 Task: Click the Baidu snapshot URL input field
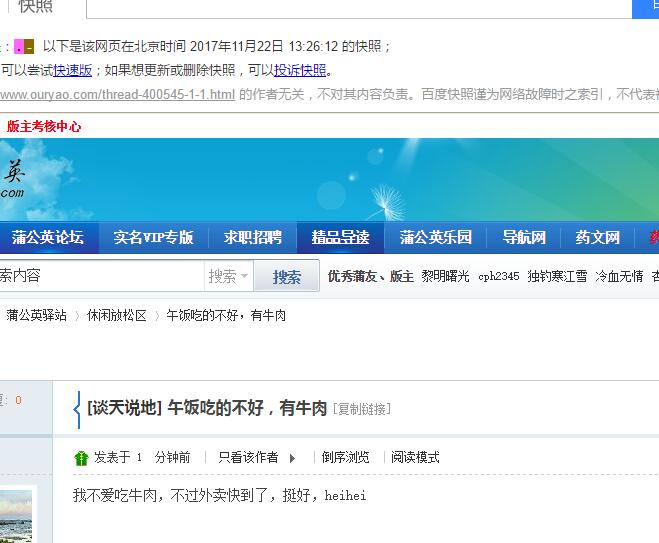click(359, 8)
